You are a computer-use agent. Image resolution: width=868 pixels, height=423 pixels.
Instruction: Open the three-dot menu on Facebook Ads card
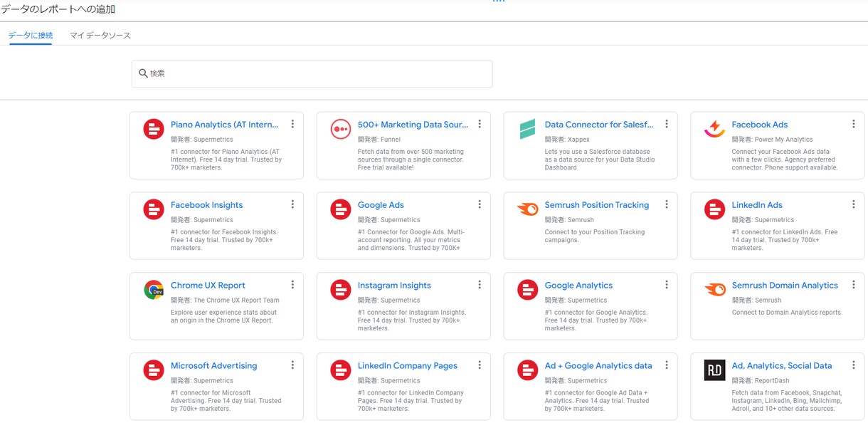[x=854, y=124]
